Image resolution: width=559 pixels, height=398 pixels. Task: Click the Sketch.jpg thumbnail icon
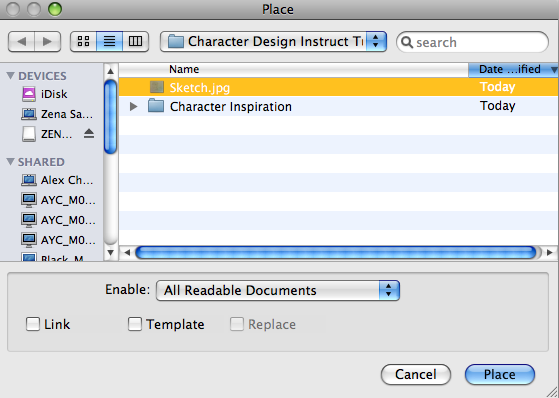(157, 87)
